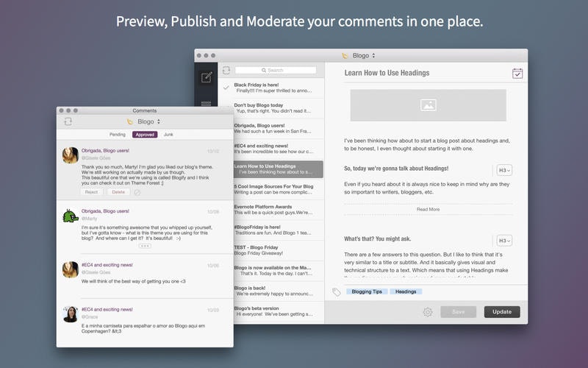
Task: Click the Blogo bird logo in Comments window
Action: click(130, 121)
